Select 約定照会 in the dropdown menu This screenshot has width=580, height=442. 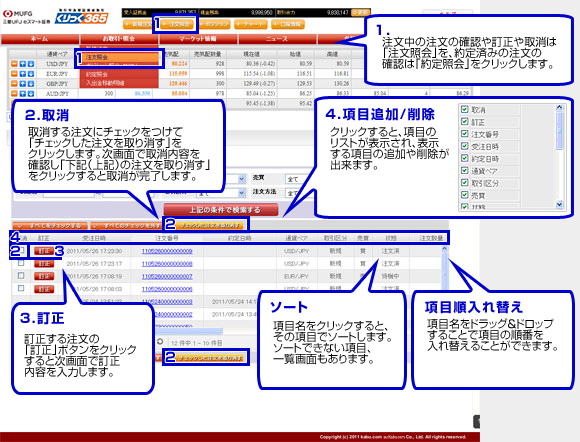[x=119, y=74]
